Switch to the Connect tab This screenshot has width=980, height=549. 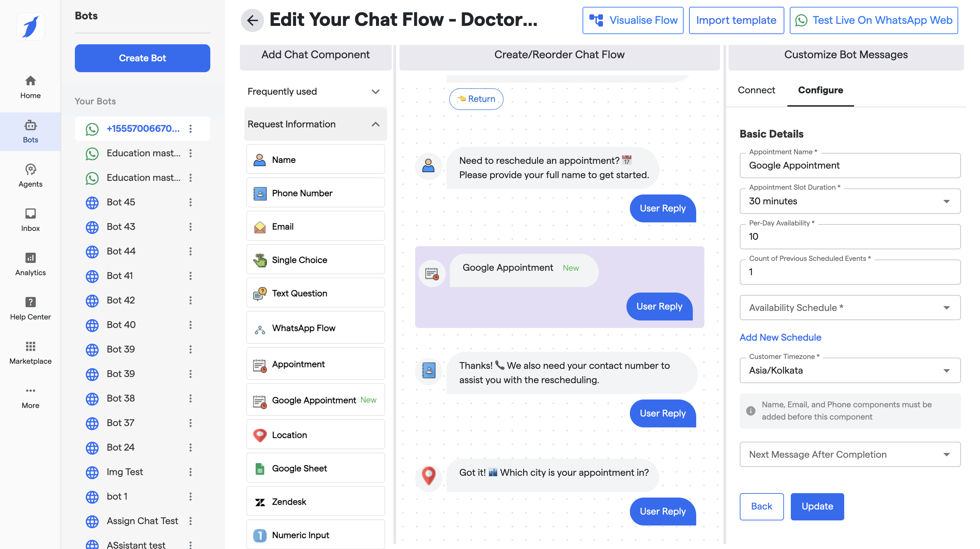tap(756, 90)
